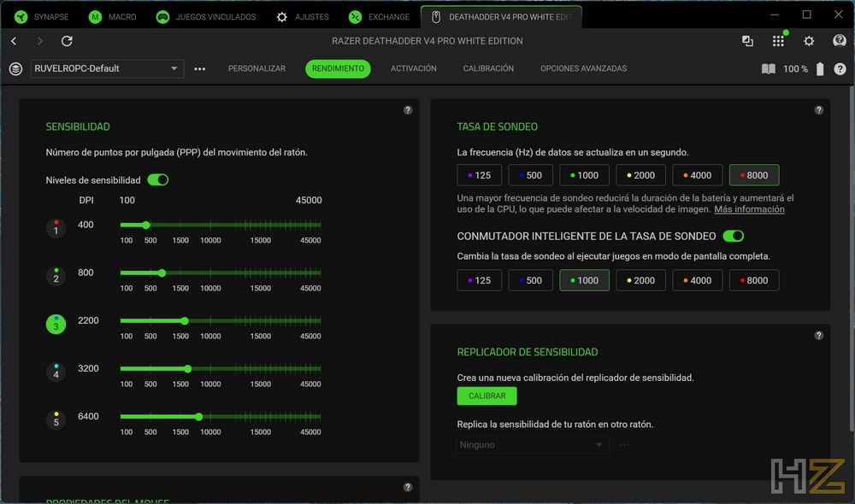Click the battery status icon
This screenshot has height=504, width=855.
[x=820, y=68]
